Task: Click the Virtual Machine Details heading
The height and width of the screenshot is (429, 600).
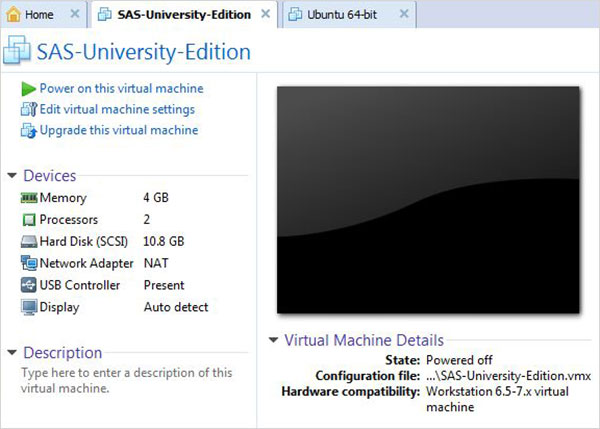Action: point(364,340)
